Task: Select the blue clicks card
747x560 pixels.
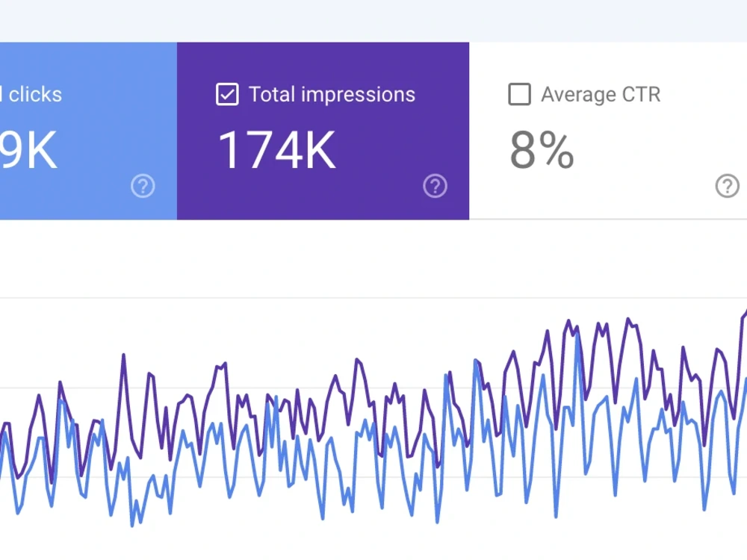Action: (x=89, y=131)
